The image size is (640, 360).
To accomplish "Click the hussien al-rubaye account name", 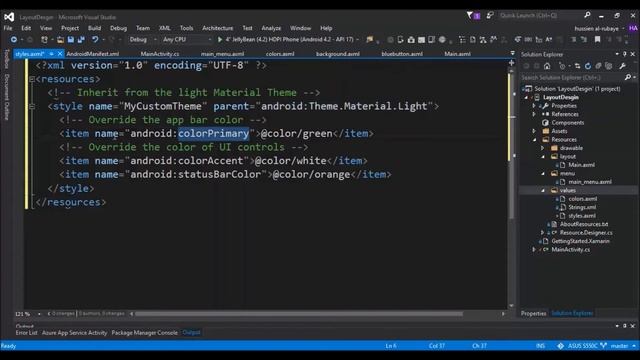I will pos(596,29).
